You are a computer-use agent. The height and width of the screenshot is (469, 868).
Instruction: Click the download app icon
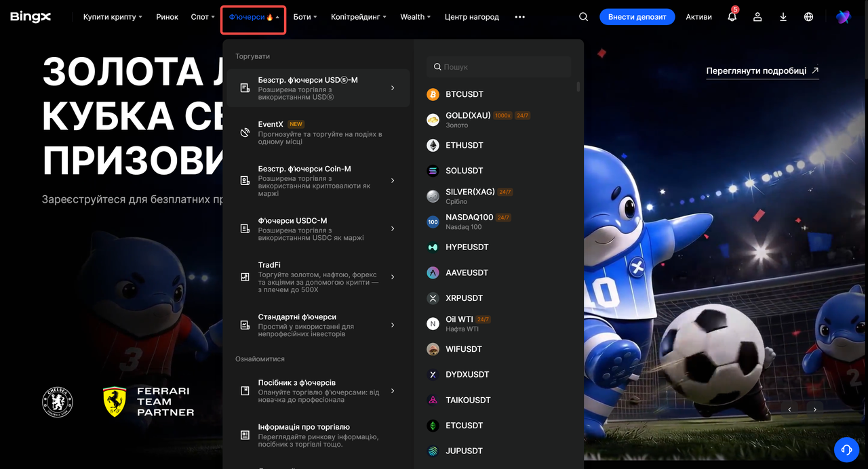(x=783, y=17)
